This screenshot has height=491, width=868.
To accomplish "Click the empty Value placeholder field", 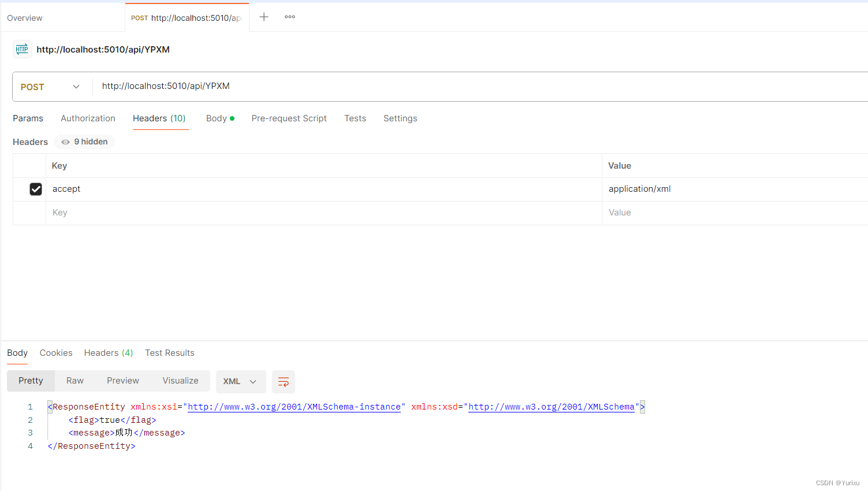I will pyautogui.click(x=735, y=213).
